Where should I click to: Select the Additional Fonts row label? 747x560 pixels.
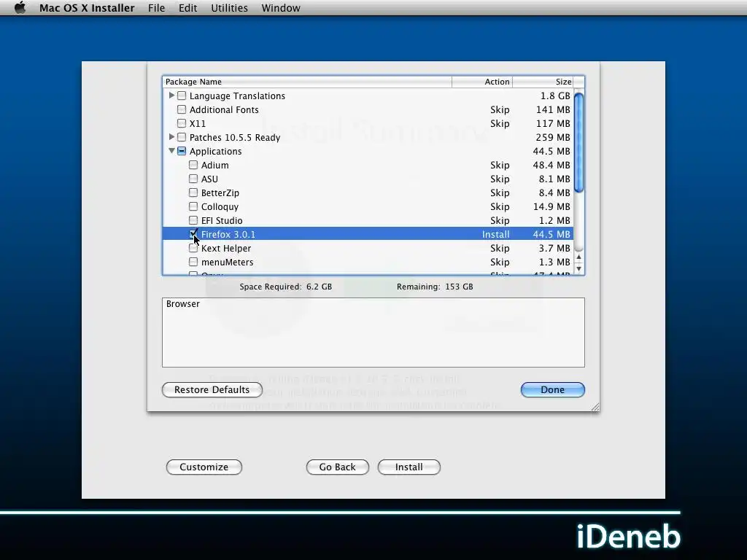[x=224, y=109]
